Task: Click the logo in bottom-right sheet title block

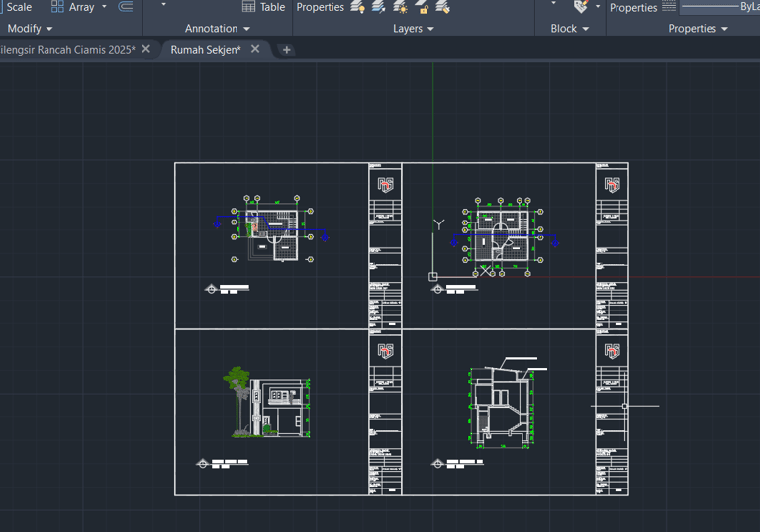Action: pos(613,351)
